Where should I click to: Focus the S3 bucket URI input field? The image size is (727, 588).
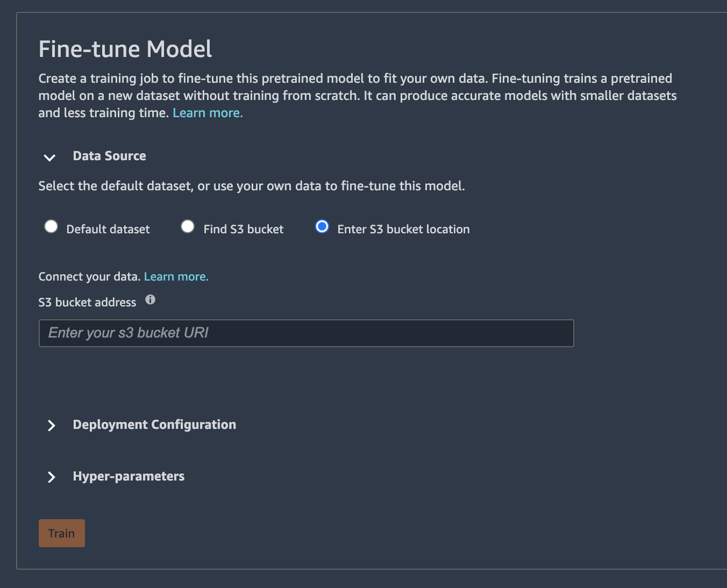click(x=306, y=333)
